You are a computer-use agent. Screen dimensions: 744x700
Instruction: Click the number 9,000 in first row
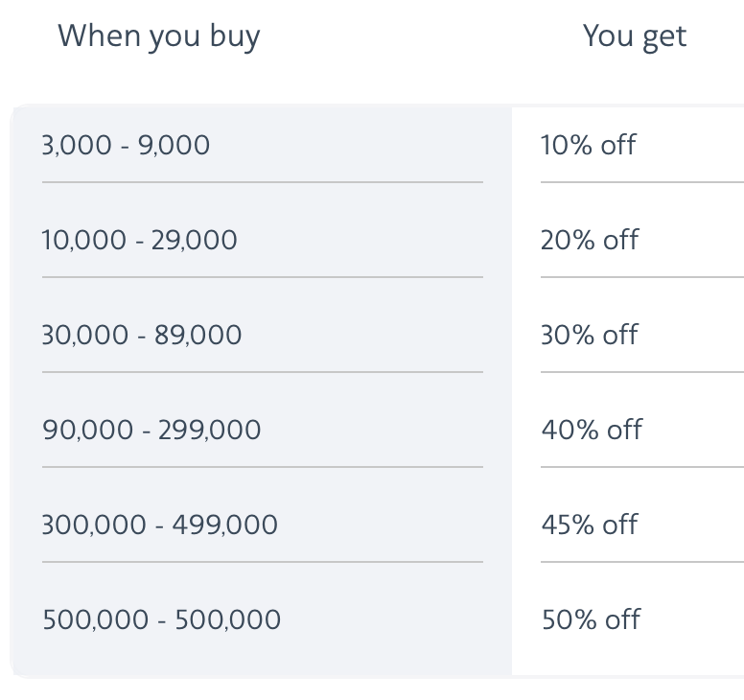click(174, 146)
